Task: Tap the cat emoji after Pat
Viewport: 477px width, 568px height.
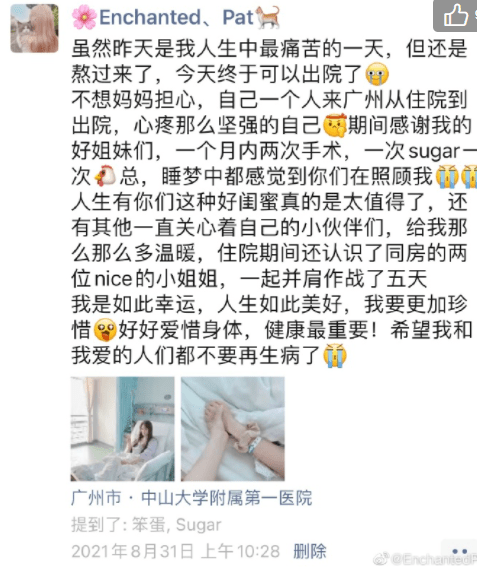Action: [x=268, y=17]
